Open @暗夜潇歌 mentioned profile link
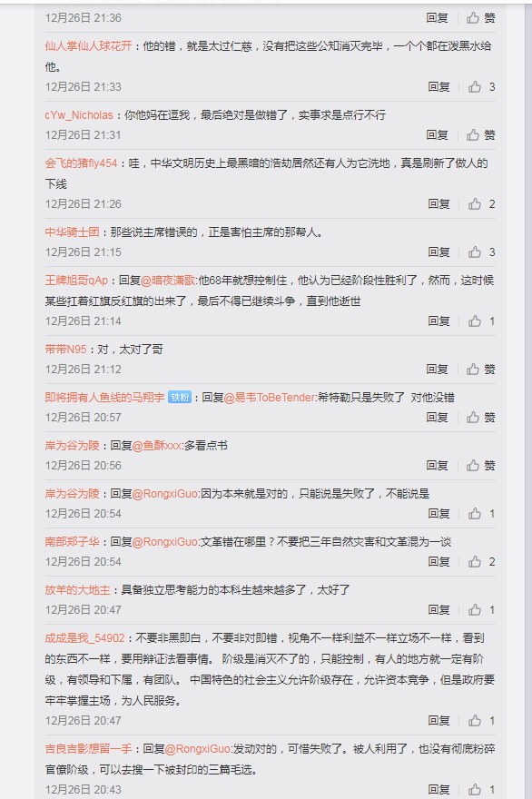532x799 pixels. (x=168, y=281)
